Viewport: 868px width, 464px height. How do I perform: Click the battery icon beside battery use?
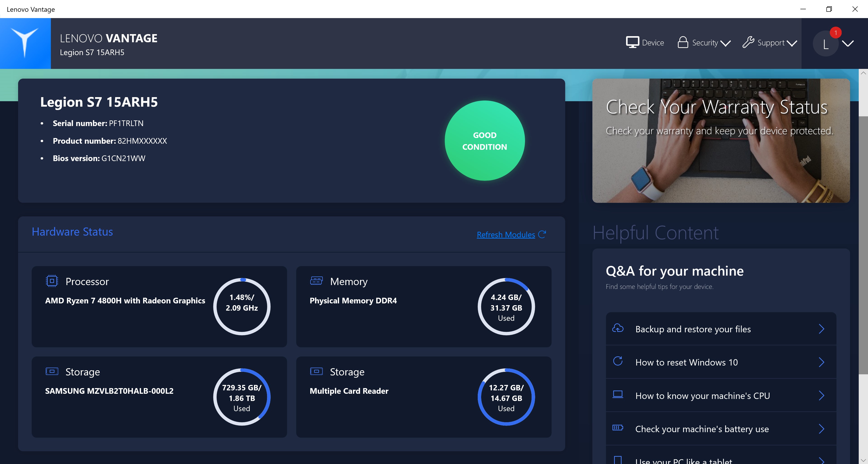618,428
